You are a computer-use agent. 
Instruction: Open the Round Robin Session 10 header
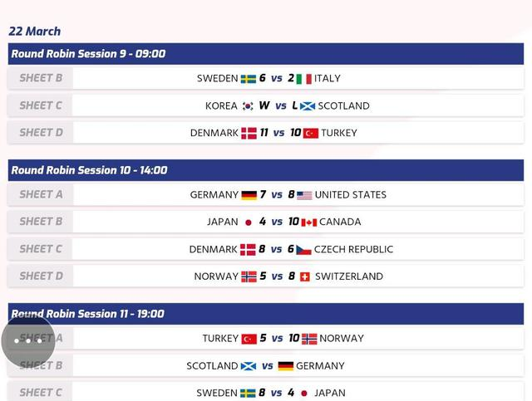click(x=266, y=170)
